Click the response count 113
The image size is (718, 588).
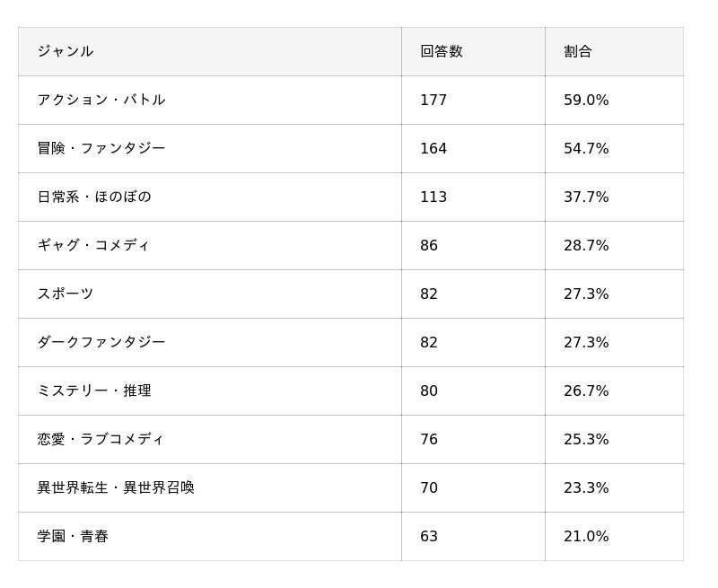(x=433, y=197)
